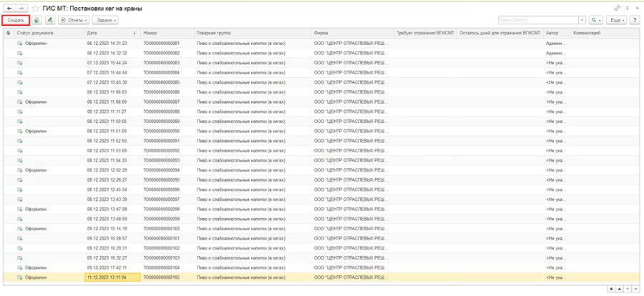Viewport: 644px width, 296px height.
Task: Select the Оформлен status in row TO0000000000081
Action: click(36, 43)
